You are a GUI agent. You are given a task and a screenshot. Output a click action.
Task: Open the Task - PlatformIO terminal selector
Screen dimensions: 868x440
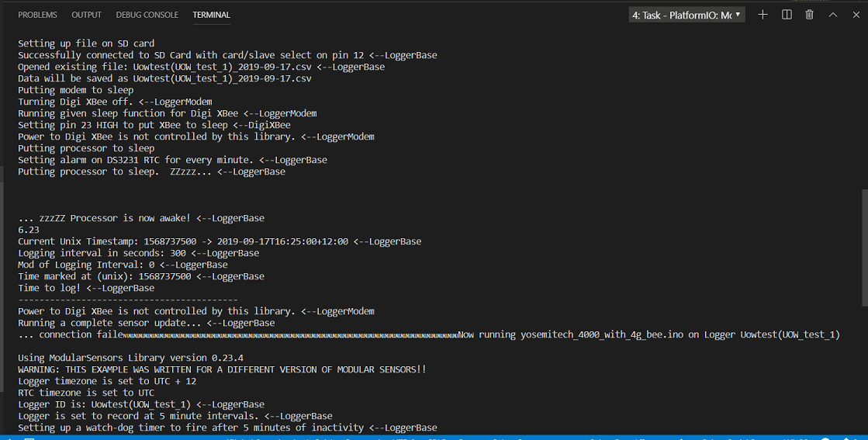[686, 15]
